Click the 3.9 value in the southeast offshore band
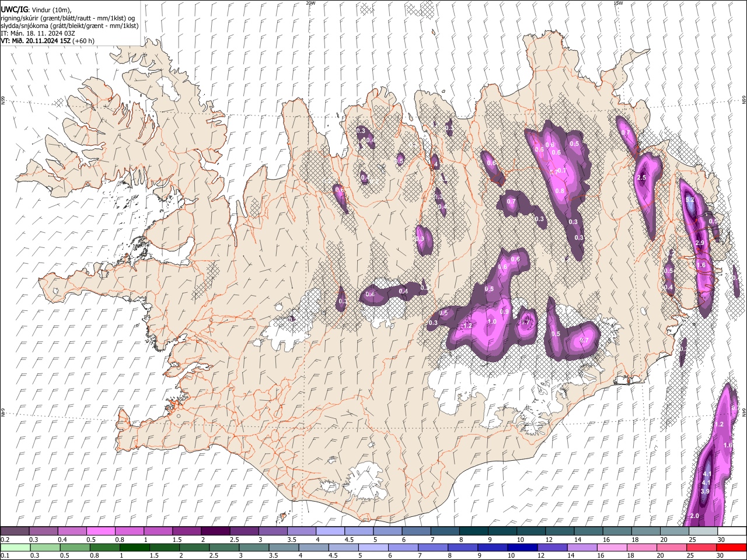 (x=704, y=491)
